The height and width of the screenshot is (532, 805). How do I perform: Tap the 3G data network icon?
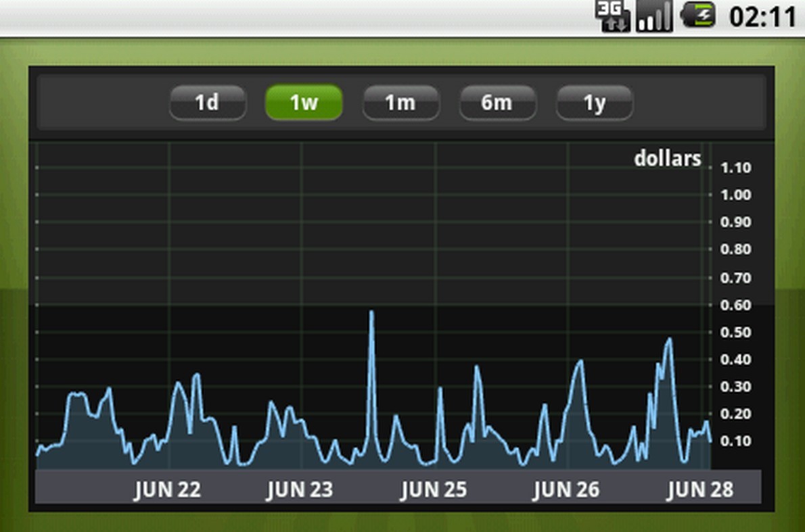coord(612,16)
